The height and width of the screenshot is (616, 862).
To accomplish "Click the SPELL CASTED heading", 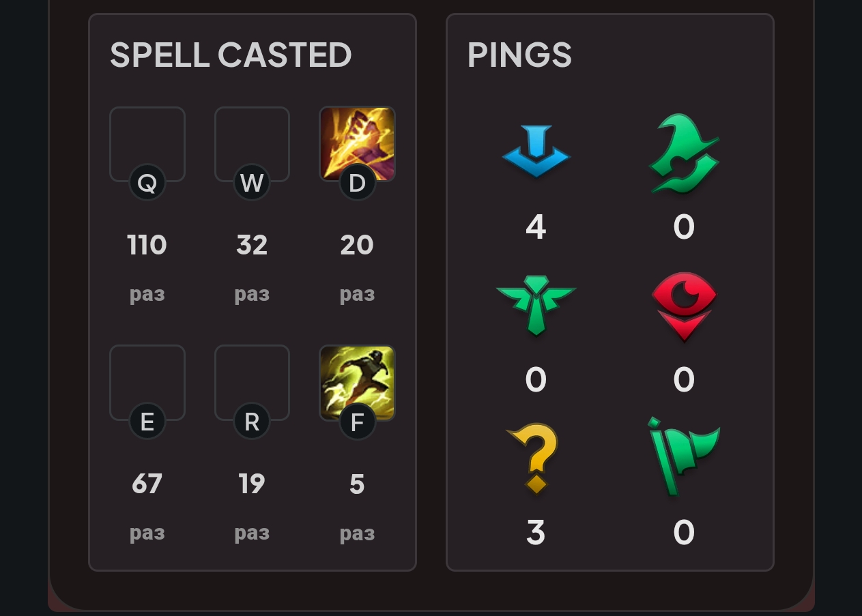I will point(231,55).
